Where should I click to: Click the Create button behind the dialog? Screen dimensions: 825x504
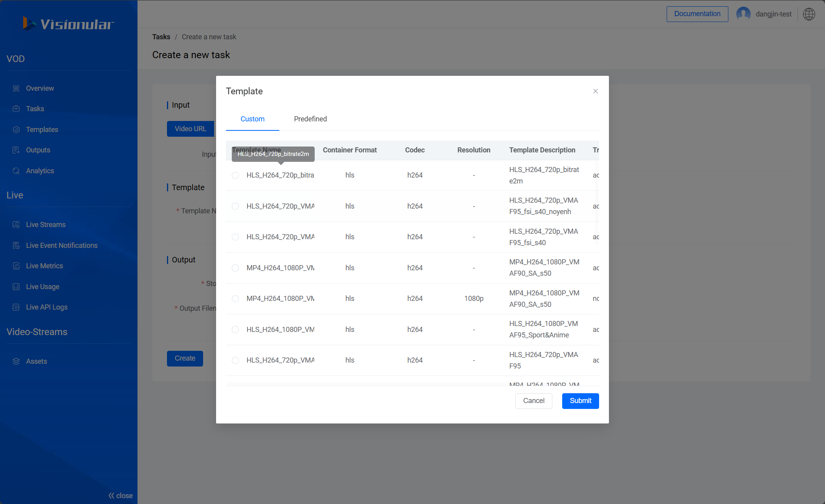[x=185, y=359]
